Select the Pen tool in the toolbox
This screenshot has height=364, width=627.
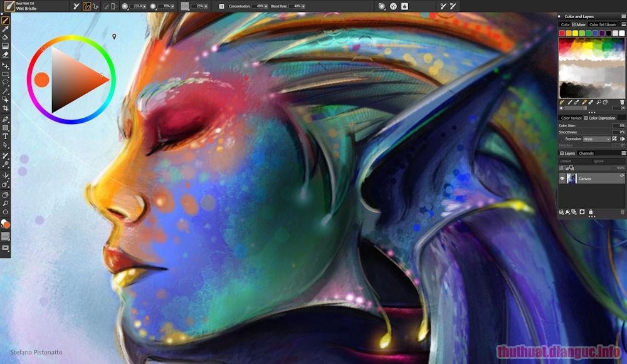(5, 119)
